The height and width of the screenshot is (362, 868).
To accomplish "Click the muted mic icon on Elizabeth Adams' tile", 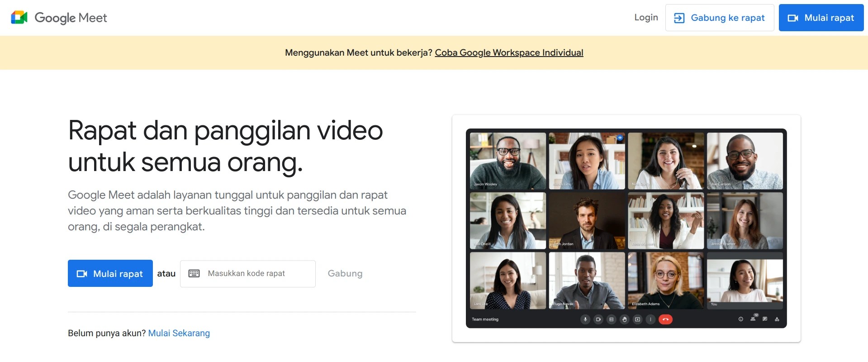I will point(699,257).
